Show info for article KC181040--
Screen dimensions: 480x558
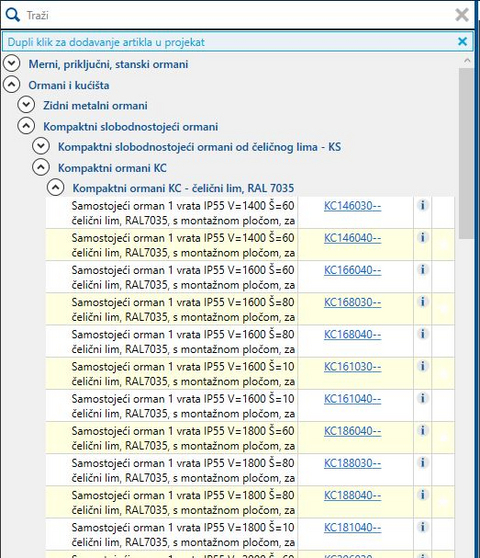click(422, 527)
